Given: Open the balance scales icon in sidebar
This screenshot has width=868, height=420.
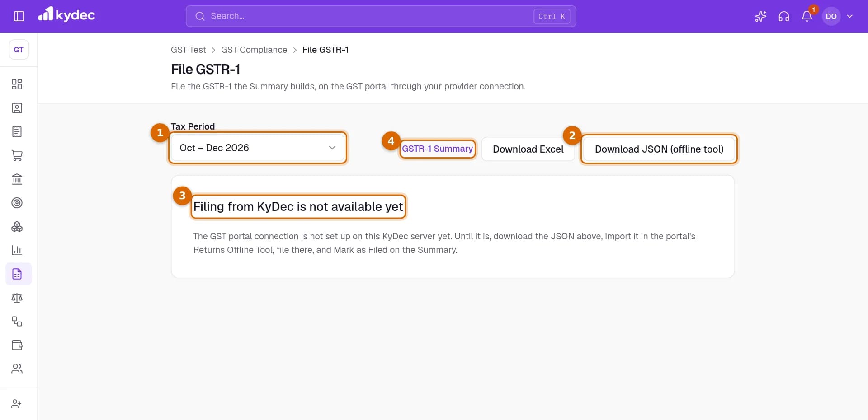Looking at the screenshot, I should (17, 298).
